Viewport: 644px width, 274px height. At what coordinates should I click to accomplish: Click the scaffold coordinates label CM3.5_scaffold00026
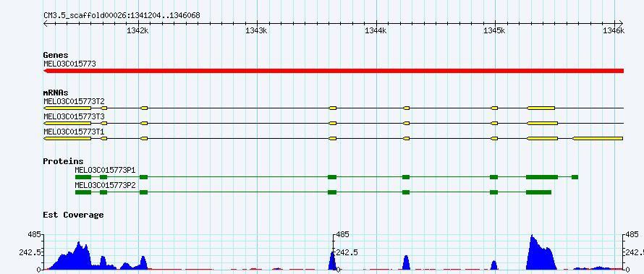click(122, 16)
